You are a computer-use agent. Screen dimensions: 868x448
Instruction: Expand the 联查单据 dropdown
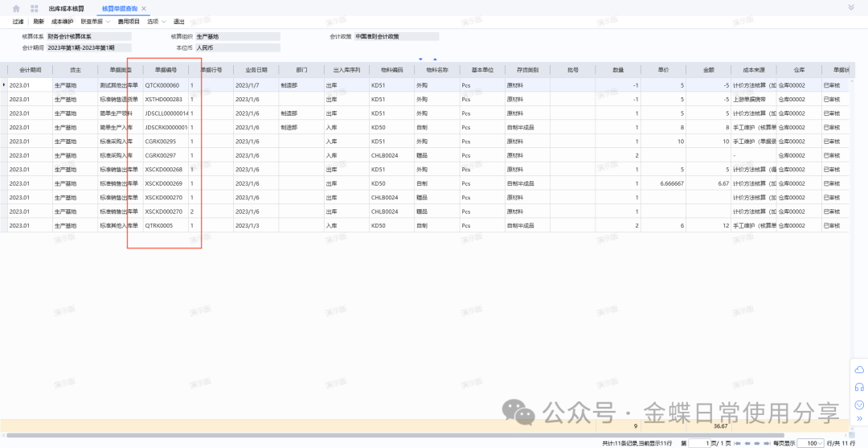(96, 22)
